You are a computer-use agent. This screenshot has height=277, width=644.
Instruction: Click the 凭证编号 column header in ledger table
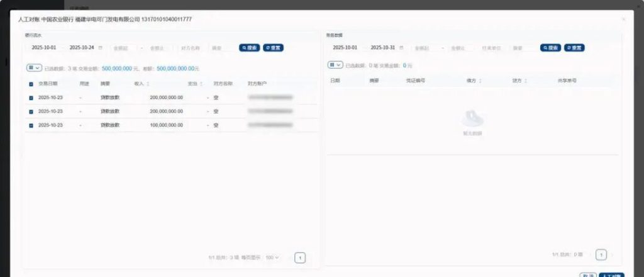(x=416, y=81)
